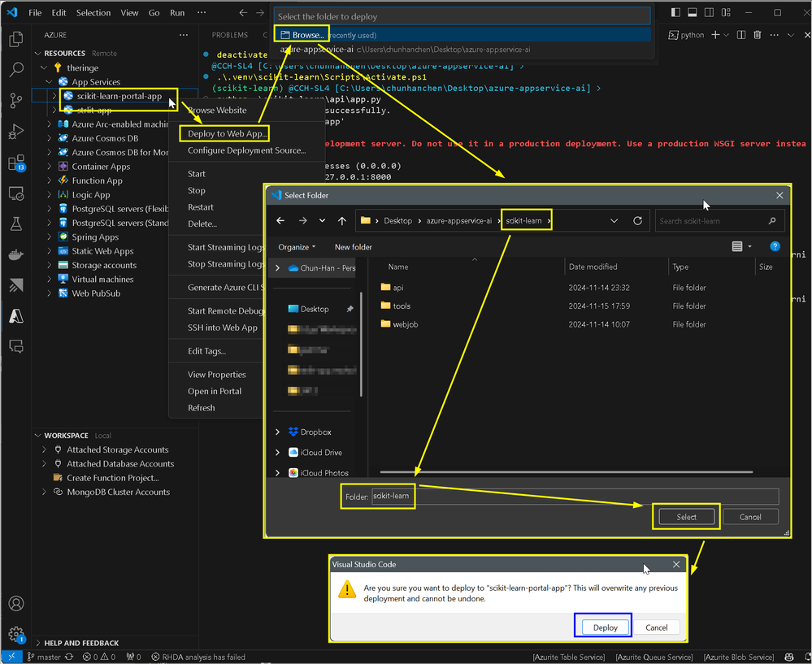Image resolution: width=812 pixels, height=664 pixels.
Task: Kill the terminal with the trash icon
Action: point(757,35)
